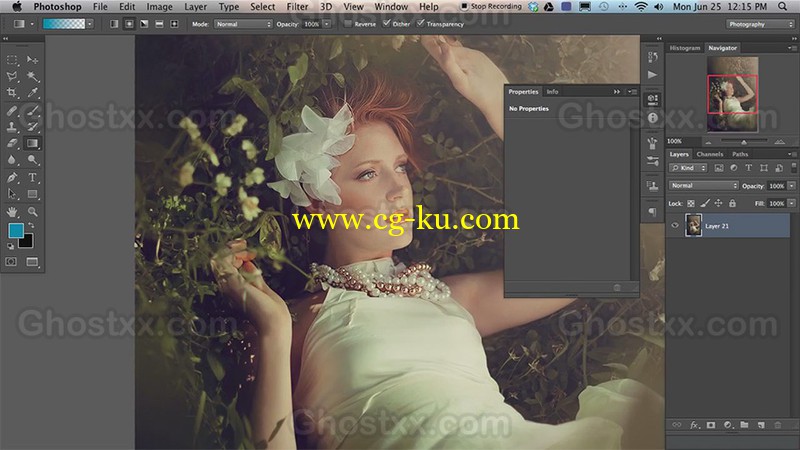The height and width of the screenshot is (450, 800).
Task: Switch to the Paths tab
Action: [x=740, y=154]
